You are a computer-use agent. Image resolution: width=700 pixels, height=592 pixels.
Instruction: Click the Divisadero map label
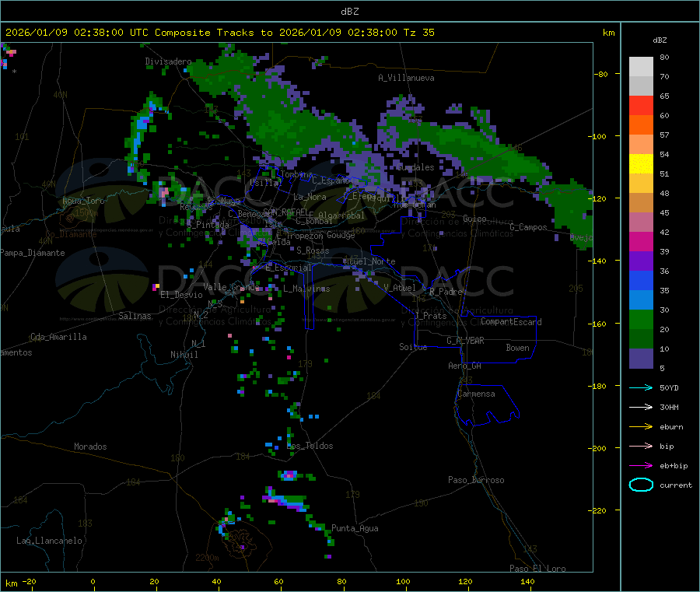[168, 61]
